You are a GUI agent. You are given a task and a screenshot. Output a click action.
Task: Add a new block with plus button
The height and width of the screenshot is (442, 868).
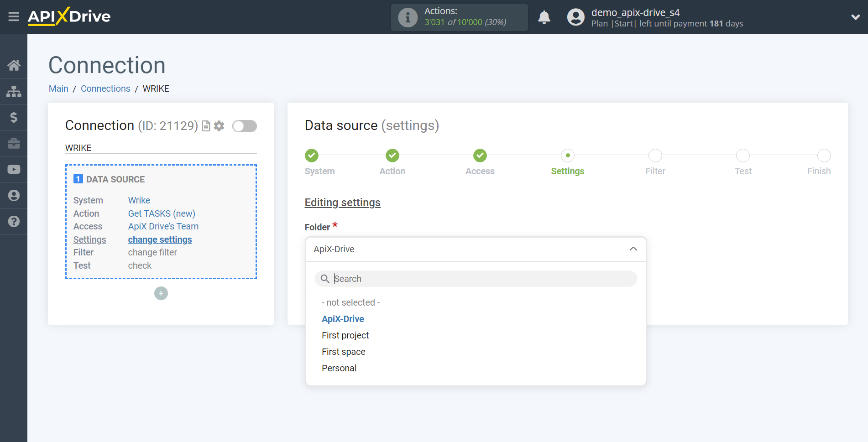click(161, 293)
